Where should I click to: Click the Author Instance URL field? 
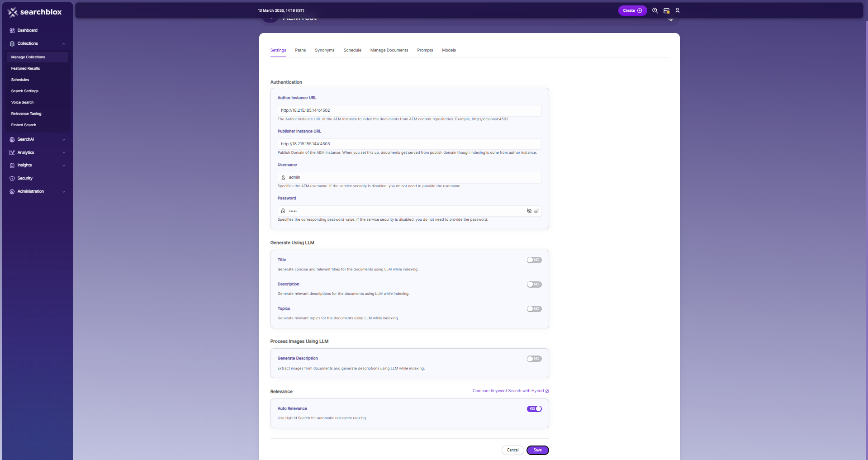pos(409,111)
